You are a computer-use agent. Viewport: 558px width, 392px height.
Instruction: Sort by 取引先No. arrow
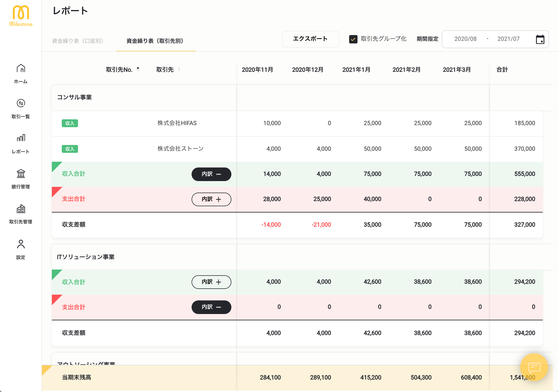click(138, 69)
